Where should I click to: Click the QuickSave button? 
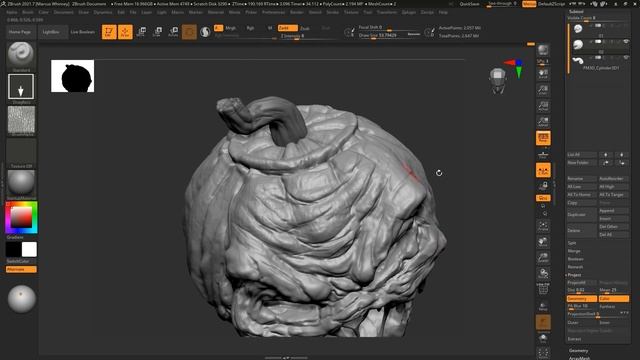(469, 4)
